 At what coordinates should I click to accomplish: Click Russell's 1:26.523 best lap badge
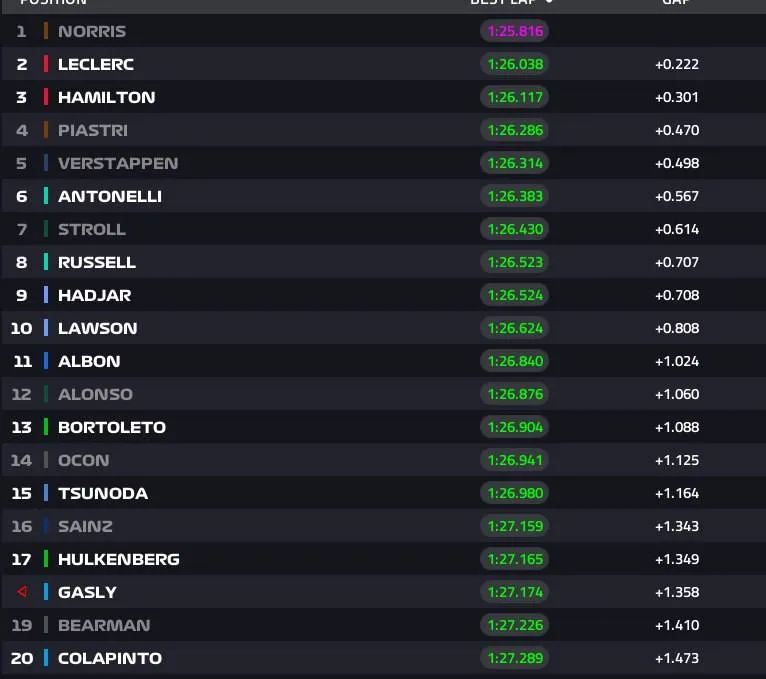click(515, 262)
